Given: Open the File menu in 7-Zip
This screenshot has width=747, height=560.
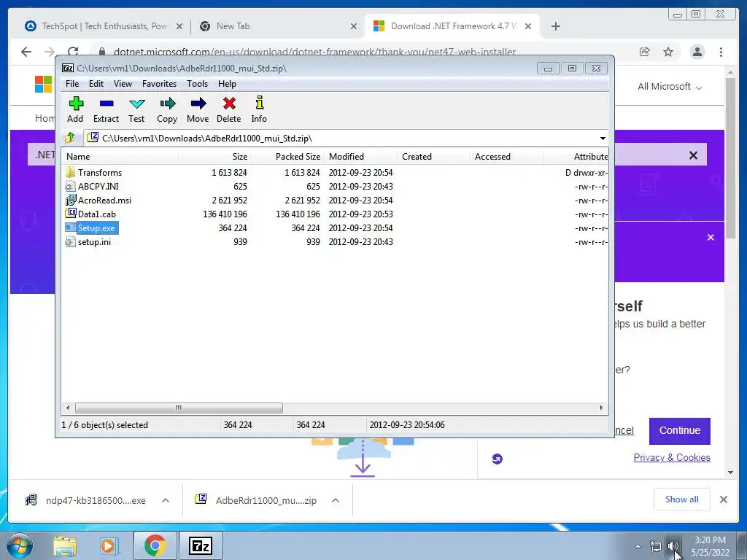Looking at the screenshot, I should (72, 84).
